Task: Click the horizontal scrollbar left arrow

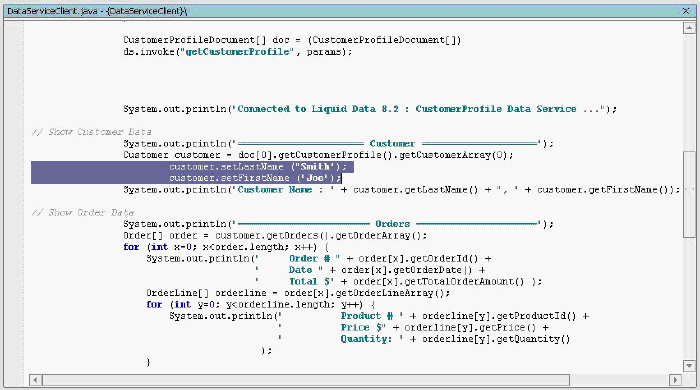Action: click(36, 380)
